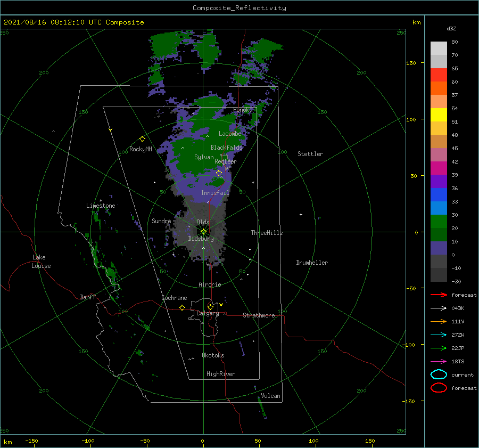
Task: Select the yellow 54-51 dBZ swatch
Action: click(x=439, y=115)
